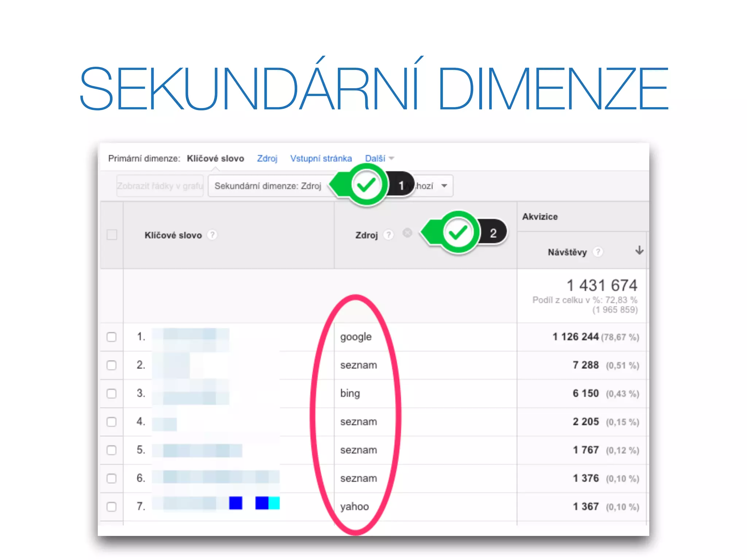Toggle select-all checkbox in table header
The width and height of the screenshot is (747, 560).
(x=112, y=235)
